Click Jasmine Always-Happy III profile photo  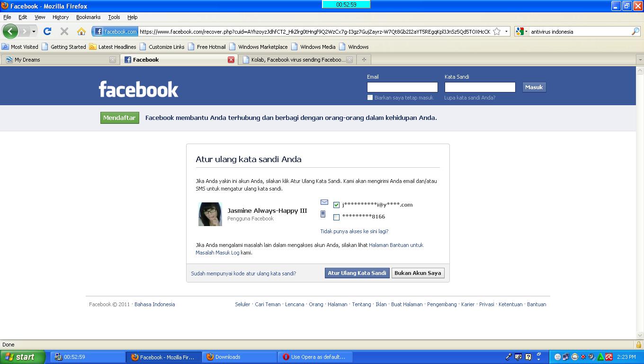(x=210, y=214)
